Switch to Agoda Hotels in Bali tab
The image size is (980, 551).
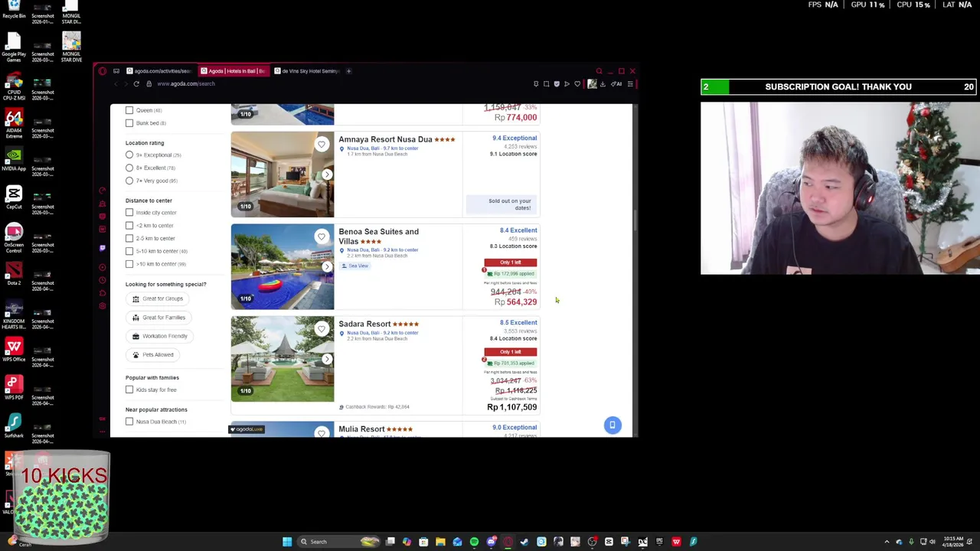click(x=233, y=71)
